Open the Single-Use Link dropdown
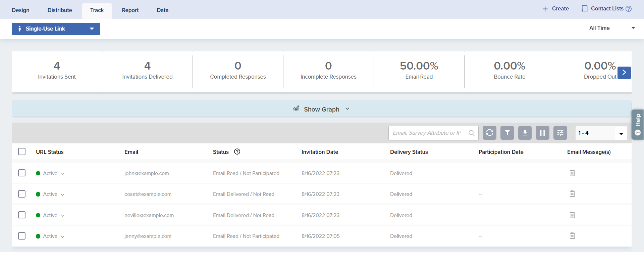This screenshot has width=644, height=254. [x=56, y=29]
